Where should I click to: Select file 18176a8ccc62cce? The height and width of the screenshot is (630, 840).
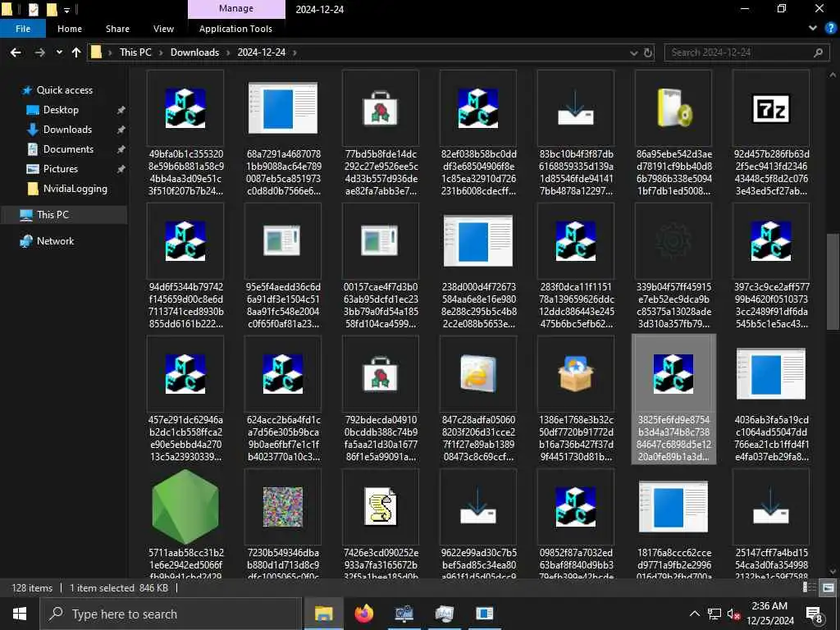673,523
